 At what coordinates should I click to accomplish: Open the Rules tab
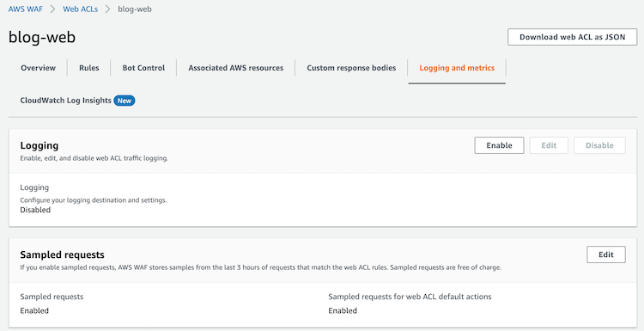point(89,68)
